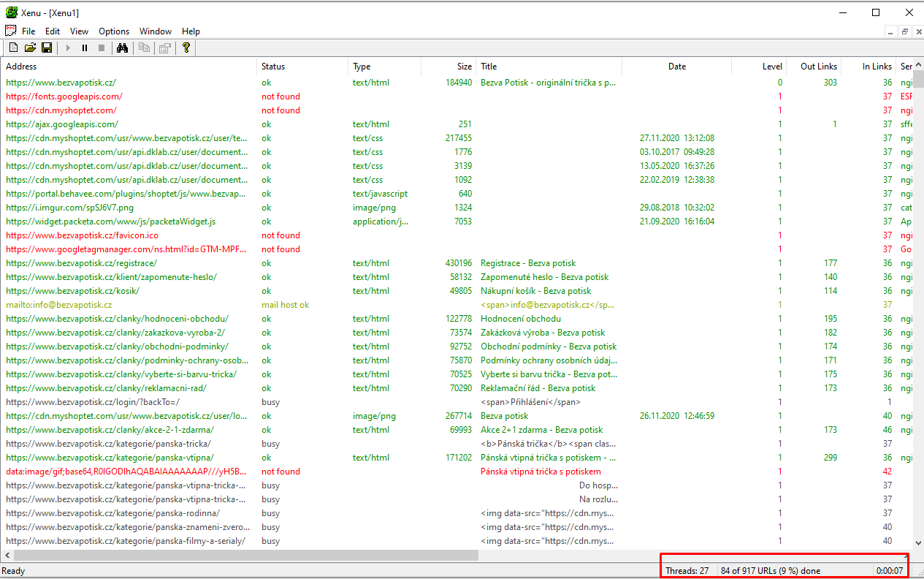Click the Copy toolbar icon
924x579 pixels.
tap(144, 48)
